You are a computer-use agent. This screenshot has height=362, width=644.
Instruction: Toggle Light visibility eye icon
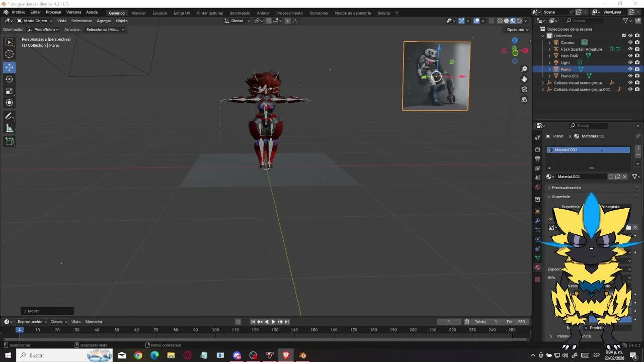630,62
